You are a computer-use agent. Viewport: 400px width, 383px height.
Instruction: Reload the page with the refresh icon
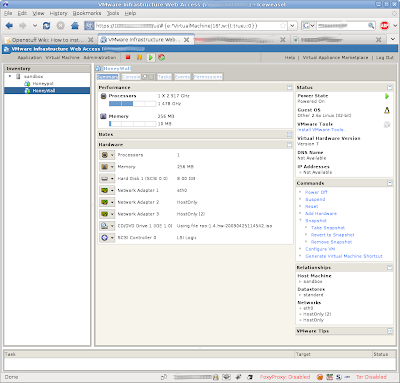click(x=47, y=26)
